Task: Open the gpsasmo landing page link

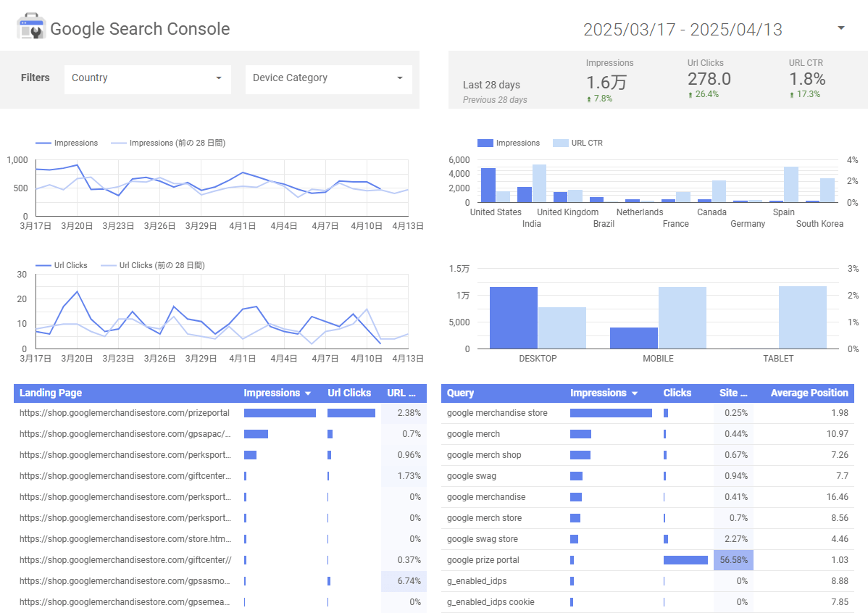Action: (125, 581)
